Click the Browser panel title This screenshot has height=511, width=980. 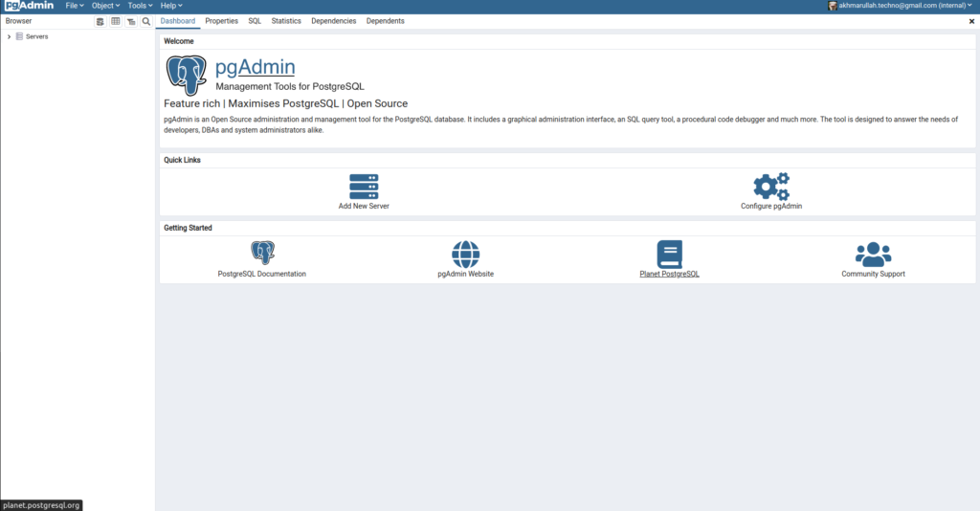click(x=19, y=21)
